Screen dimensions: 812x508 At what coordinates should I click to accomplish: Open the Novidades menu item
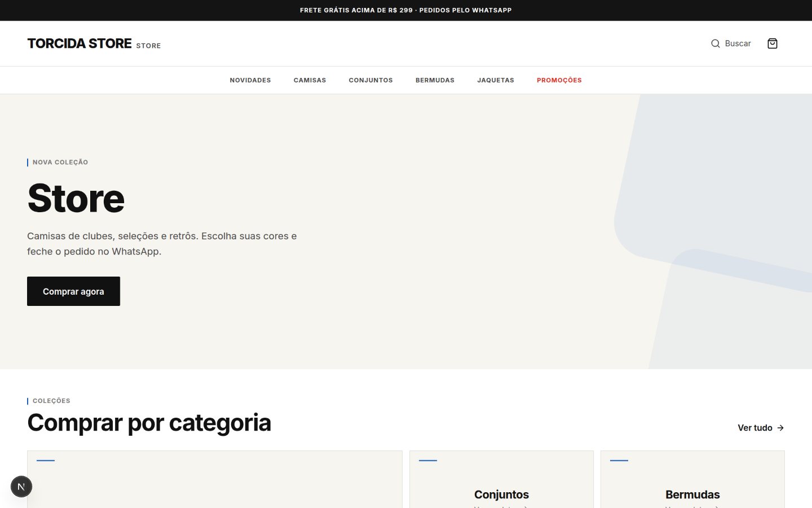point(250,80)
